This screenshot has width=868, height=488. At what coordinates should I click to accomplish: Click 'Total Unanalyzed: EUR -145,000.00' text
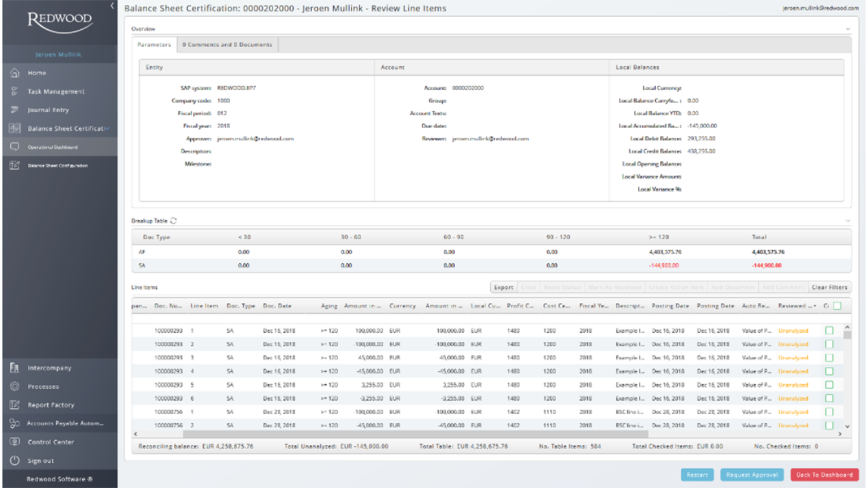click(337, 447)
